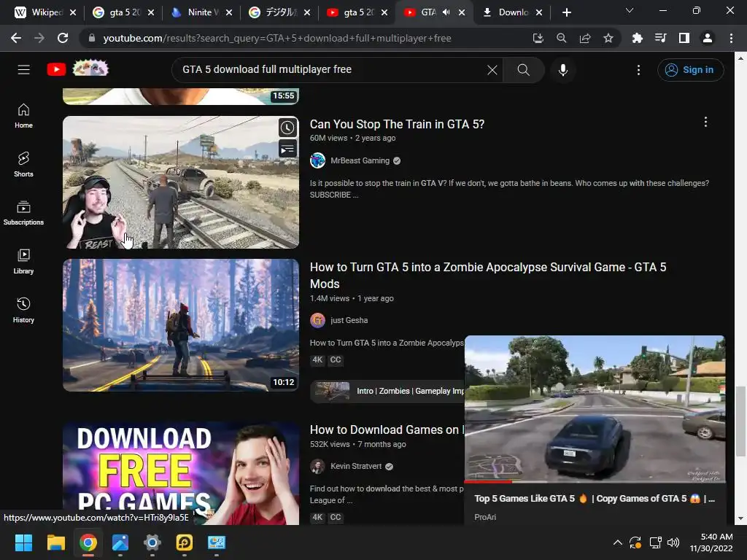The width and height of the screenshot is (747, 560).
Task: Reload the page
Action: [x=63, y=38]
